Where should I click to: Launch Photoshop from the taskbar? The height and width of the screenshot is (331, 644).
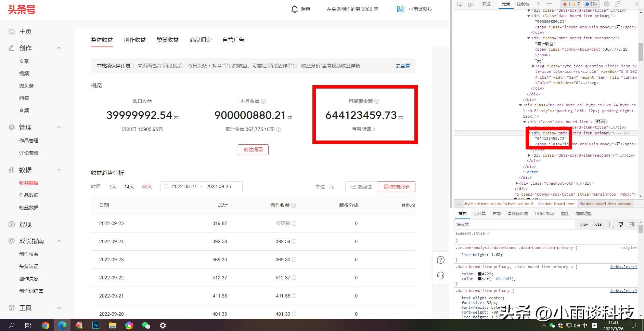[96, 325]
